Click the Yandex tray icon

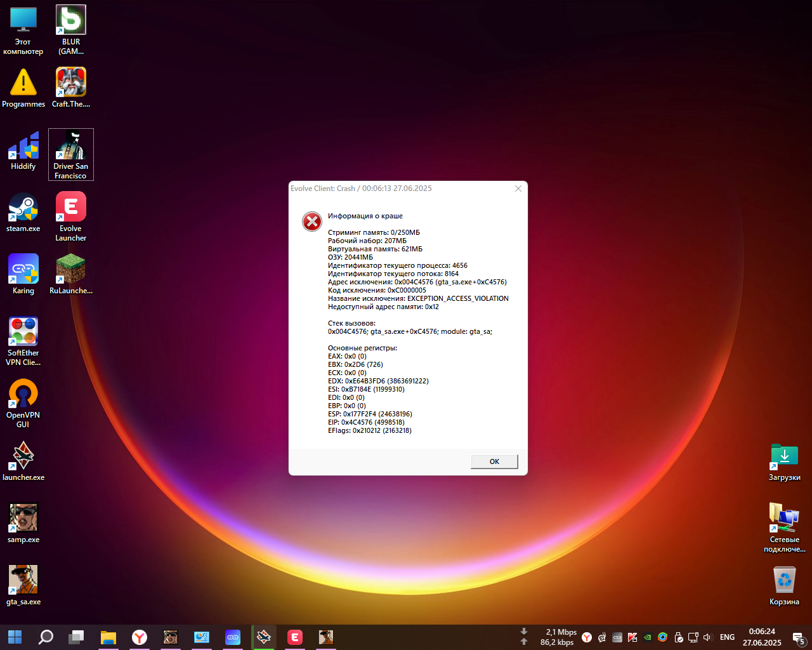pyautogui.click(x=587, y=637)
